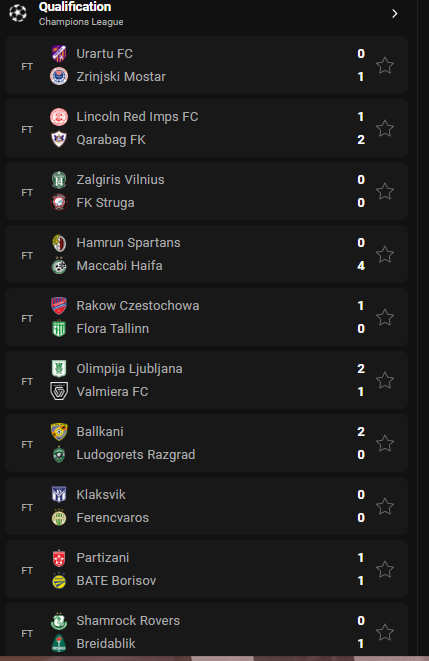Click the Rakow Czestochowa crest icon
Viewport: 429px width, 661px height.
(59, 306)
